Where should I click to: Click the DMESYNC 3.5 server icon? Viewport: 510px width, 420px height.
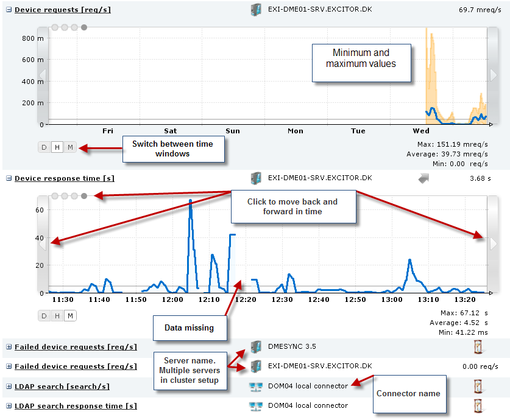(256, 347)
